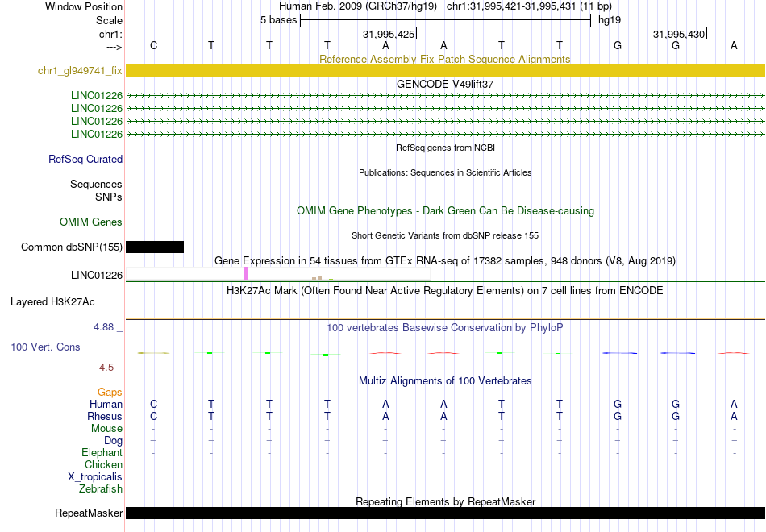
Task: Open the 100 Vert. Cons track label
Action: tap(45, 347)
